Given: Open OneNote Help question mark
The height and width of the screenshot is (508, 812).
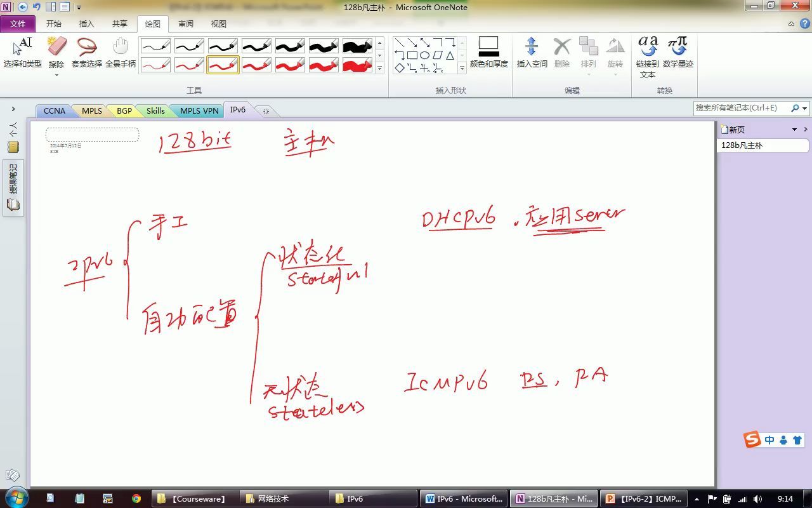Looking at the screenshot, I should pyautogui.click(x=804, y=23).
